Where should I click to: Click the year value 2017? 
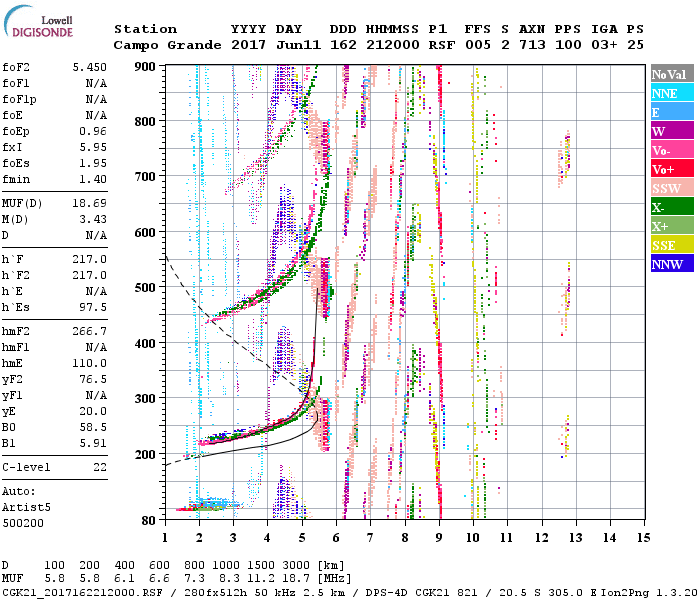[248, 46]
